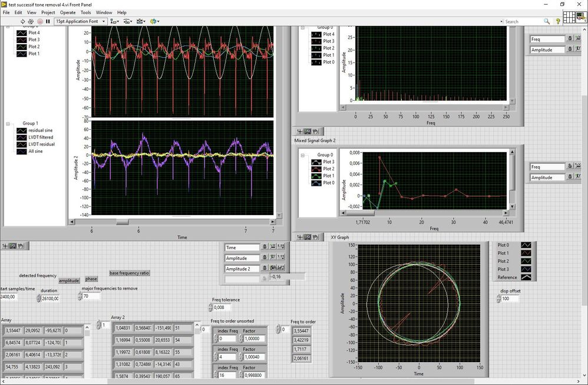Open the Distribute Objects toolbar menu
Screen dimensions: 588x385
(x=127, y=21)
